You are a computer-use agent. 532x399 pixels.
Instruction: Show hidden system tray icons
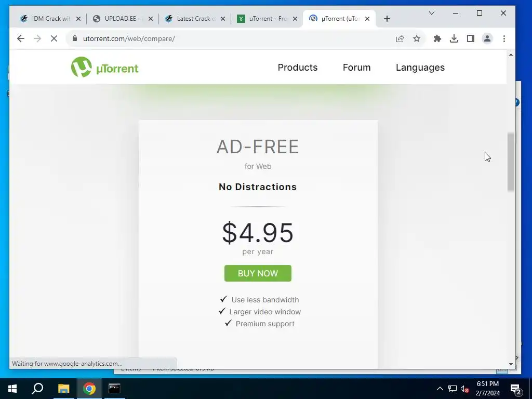440,389
